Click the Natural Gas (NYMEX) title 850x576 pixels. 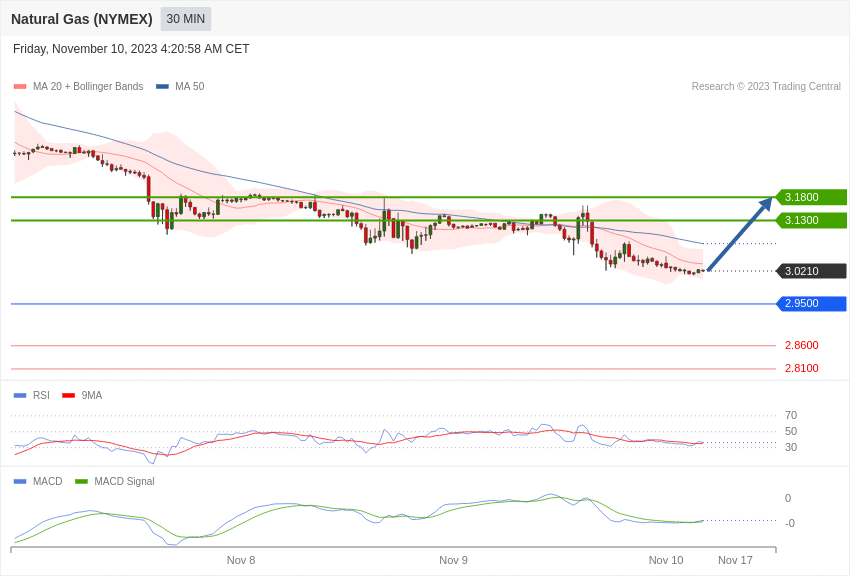click(x=82, y=19)
